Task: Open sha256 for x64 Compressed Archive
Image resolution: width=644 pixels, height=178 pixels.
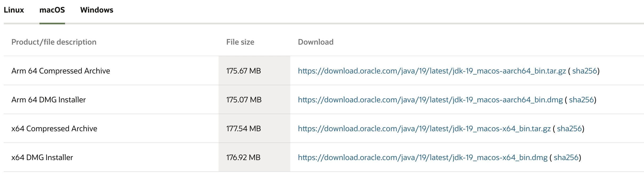Action: pos(569,129)
